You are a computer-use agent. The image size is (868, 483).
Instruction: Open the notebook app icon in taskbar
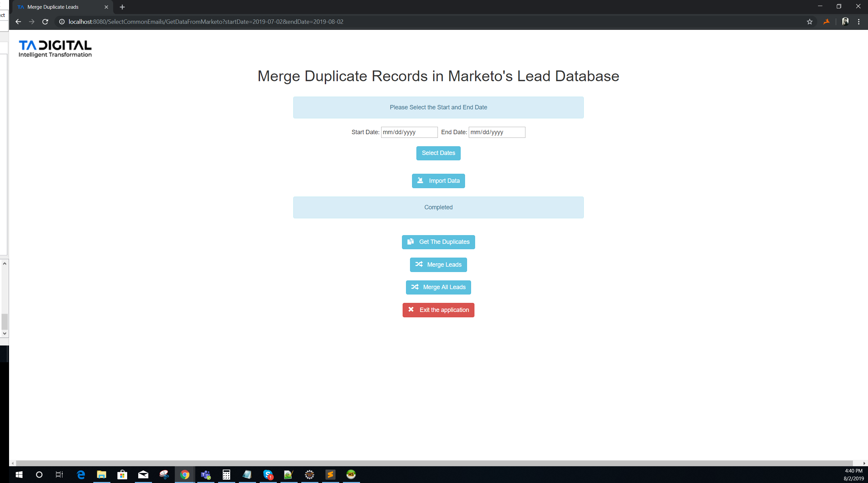coord(247,474)
